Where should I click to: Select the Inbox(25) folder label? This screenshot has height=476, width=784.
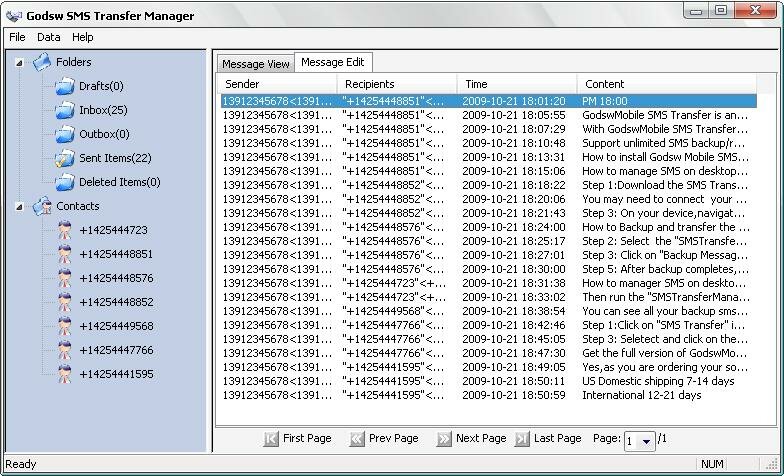coord(103,110)
